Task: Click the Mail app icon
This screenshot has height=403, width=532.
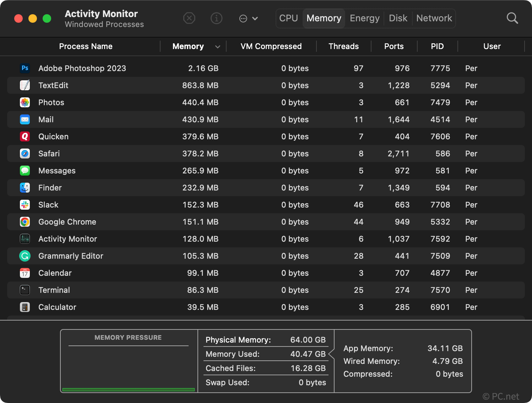Action: (x=25, y=119)
